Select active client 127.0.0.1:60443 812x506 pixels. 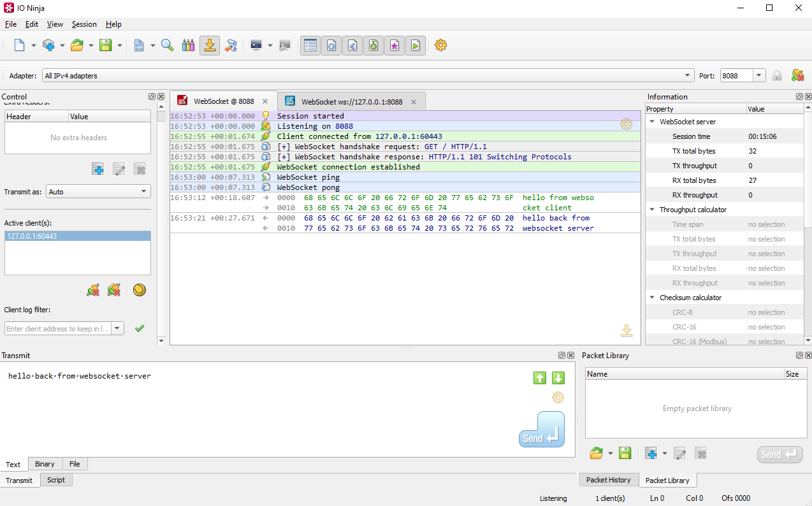(78, 236)
